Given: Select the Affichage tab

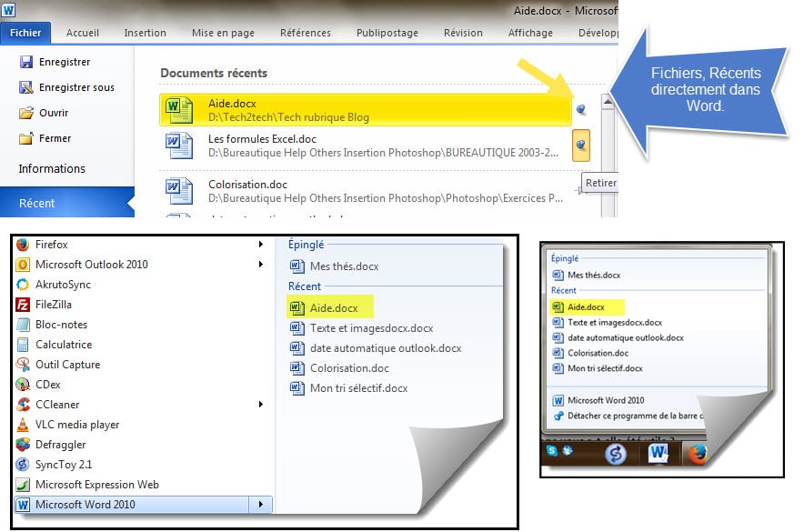Looking at the screenshot, I should pos(530,33).
